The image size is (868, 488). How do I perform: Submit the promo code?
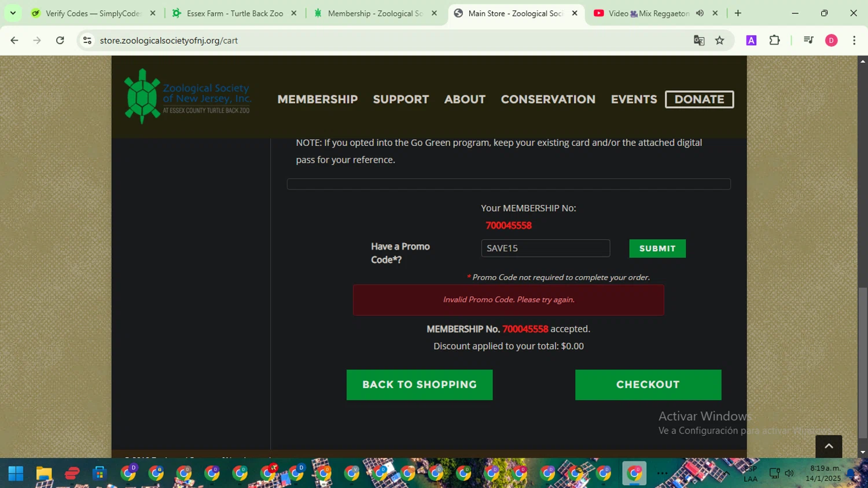(x=657, y=248)
